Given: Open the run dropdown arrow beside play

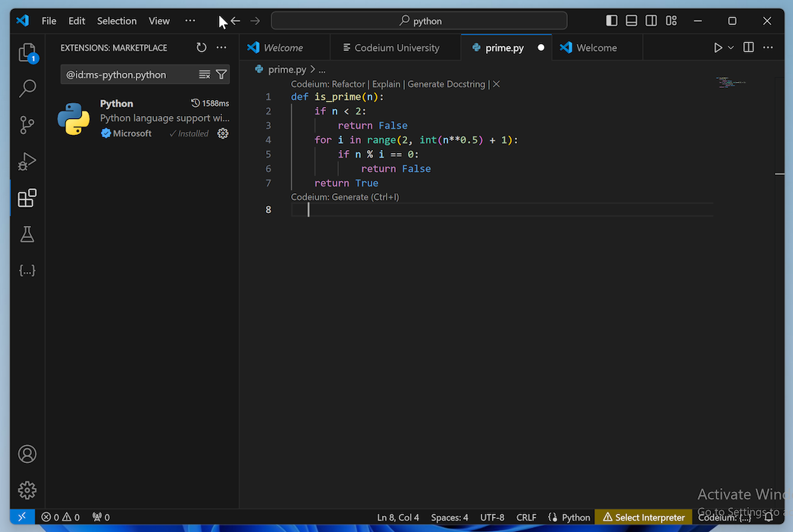Looking at the screenshot, I should (731, 48).
